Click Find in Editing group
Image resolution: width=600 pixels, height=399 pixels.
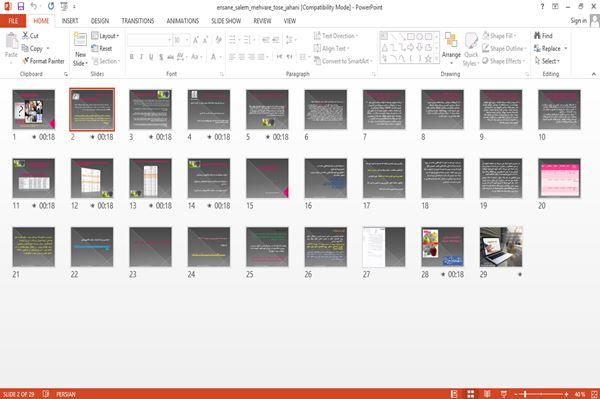543,36
